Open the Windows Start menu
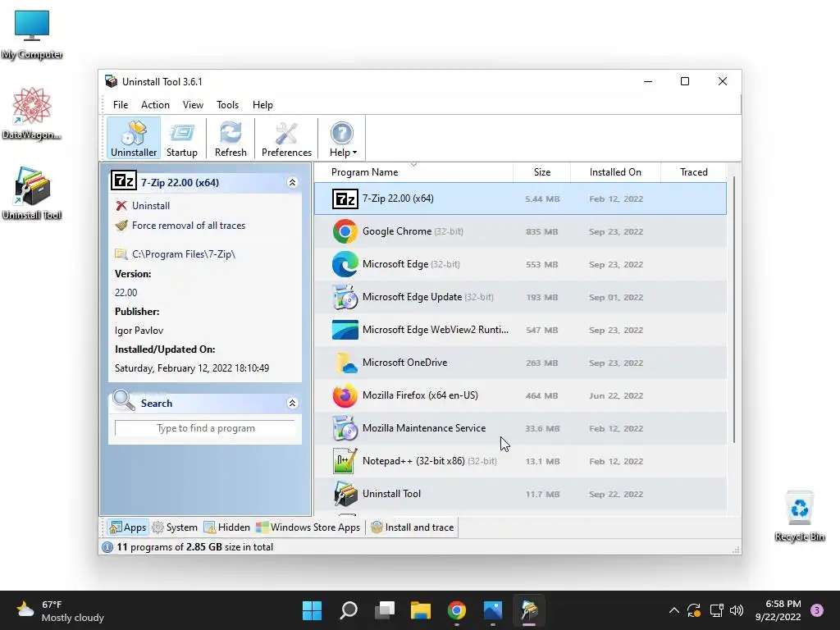The height and width of the screenshot is (630, 840). [312, 610]
